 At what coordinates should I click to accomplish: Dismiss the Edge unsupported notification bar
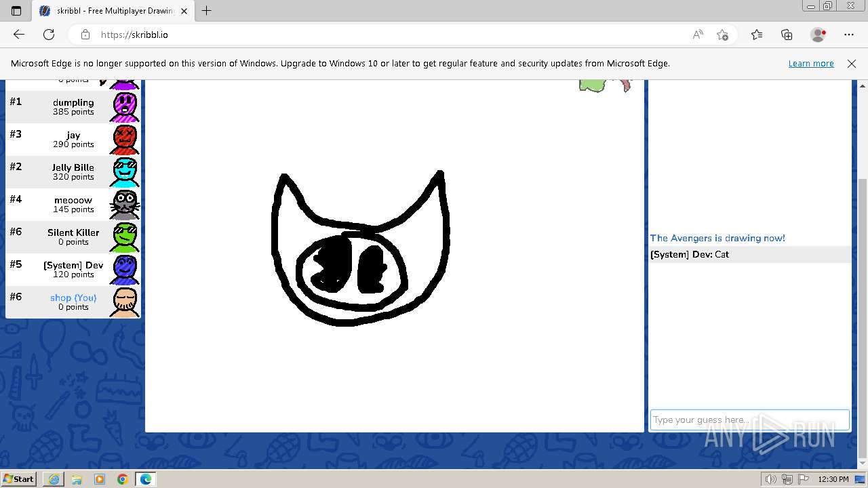852,63
